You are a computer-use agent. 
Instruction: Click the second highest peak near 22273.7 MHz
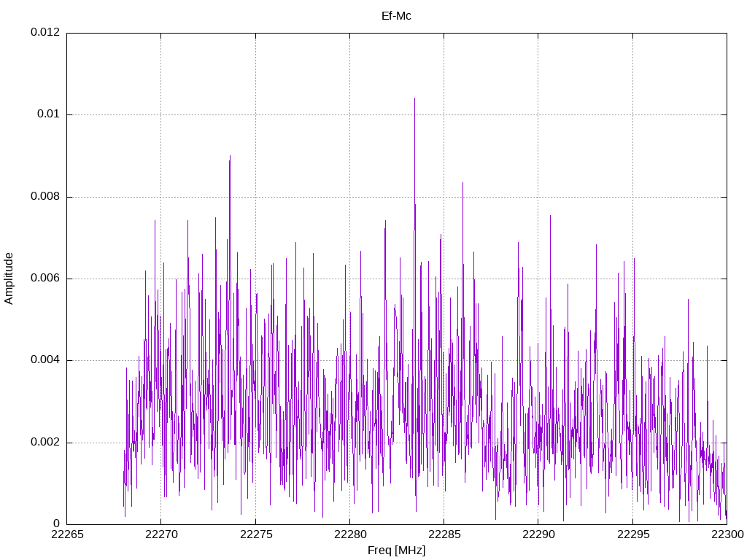coord(230,156)
